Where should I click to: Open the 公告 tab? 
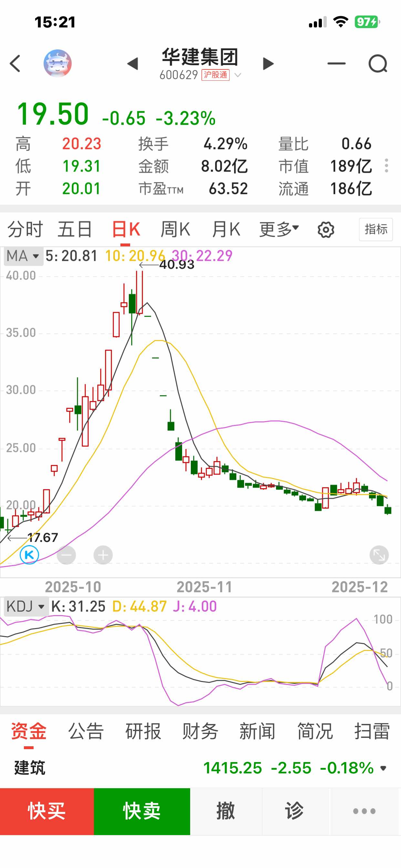[86, 731]
